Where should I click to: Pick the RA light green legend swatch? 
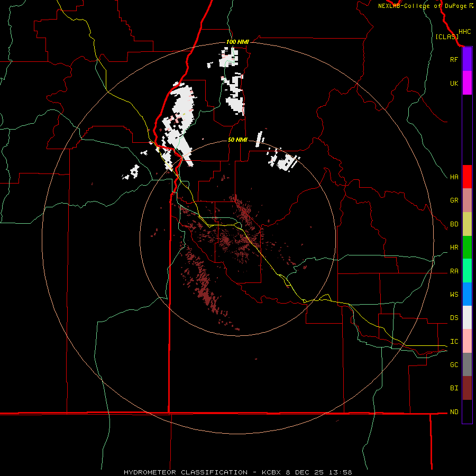[467, 271]
